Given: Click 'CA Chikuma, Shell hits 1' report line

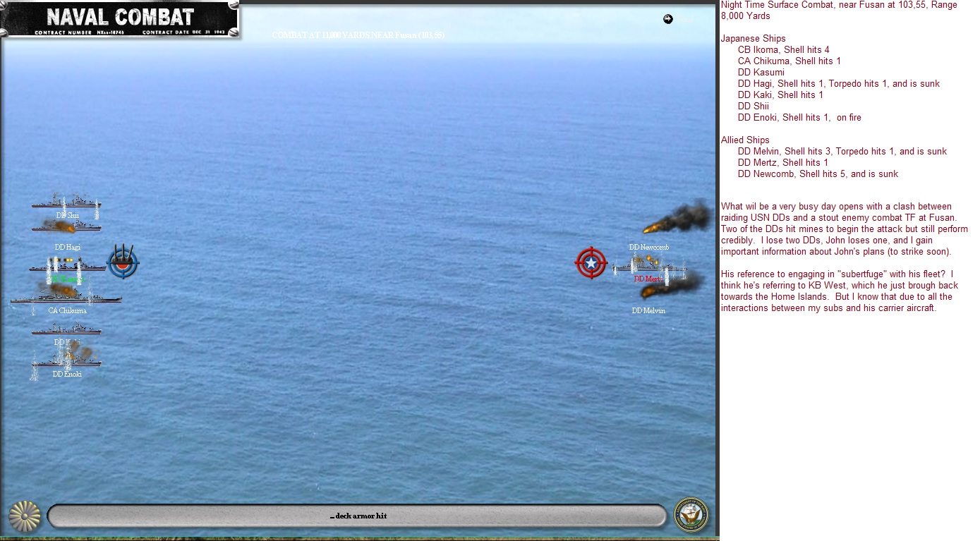Looking at the screenshot, I should coord(790,61).
